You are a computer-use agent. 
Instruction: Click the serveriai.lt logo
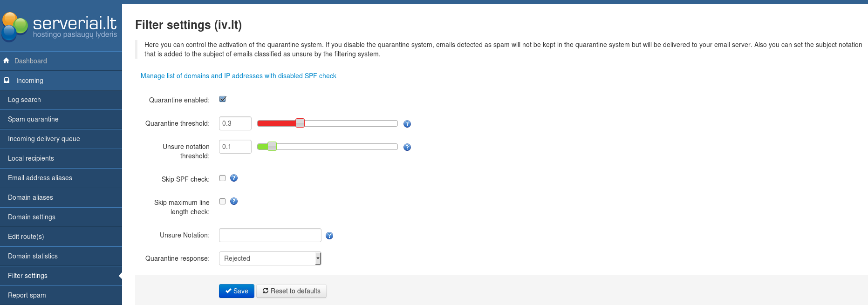pyautogui.click(x=60, y=26)
